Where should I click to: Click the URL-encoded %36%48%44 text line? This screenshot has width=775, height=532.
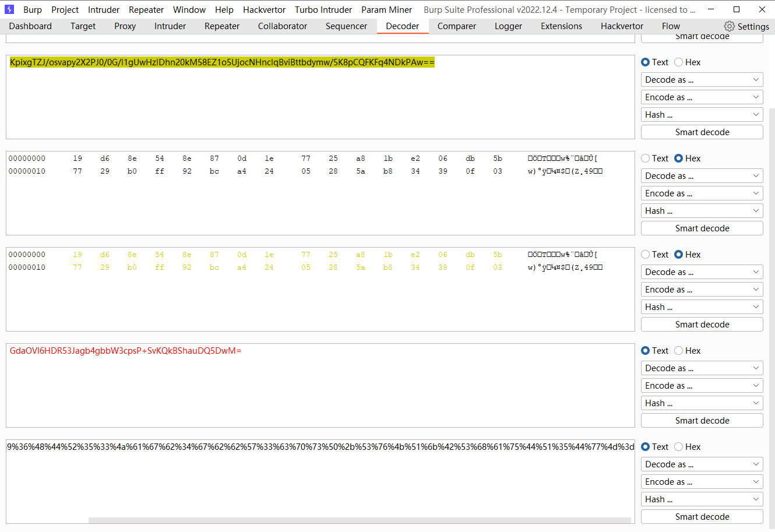click(x=320, y=447)
